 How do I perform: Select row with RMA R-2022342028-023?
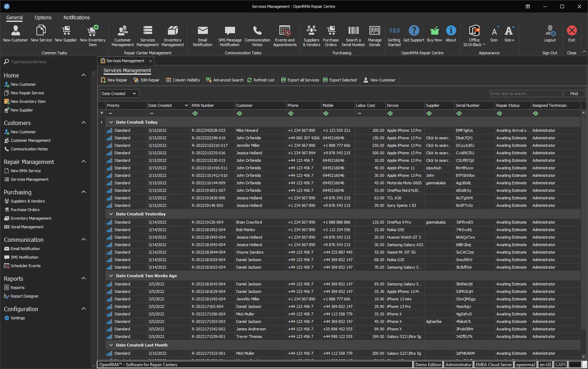click(x=343, y=130)
